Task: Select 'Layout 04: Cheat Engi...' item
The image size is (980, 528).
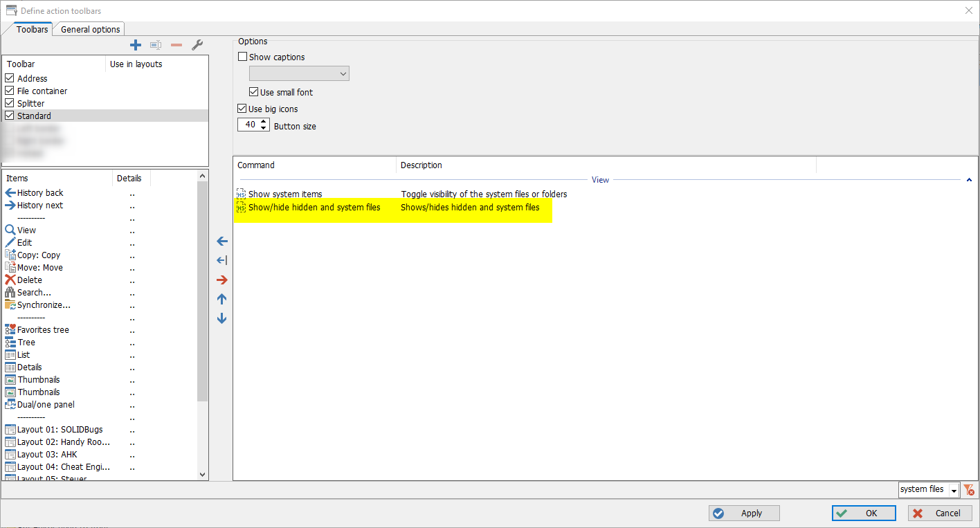Action: click(x=57, y=467)
